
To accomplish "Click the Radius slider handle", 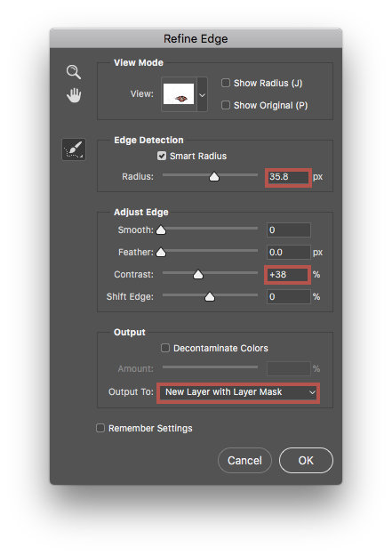I will [214, 176].
